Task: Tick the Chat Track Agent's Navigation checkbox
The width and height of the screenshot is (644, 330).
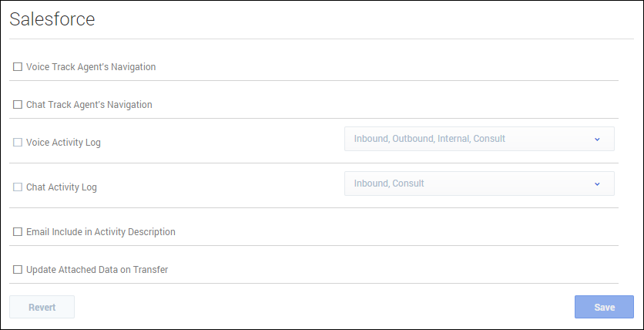Action: pos(18,105)
